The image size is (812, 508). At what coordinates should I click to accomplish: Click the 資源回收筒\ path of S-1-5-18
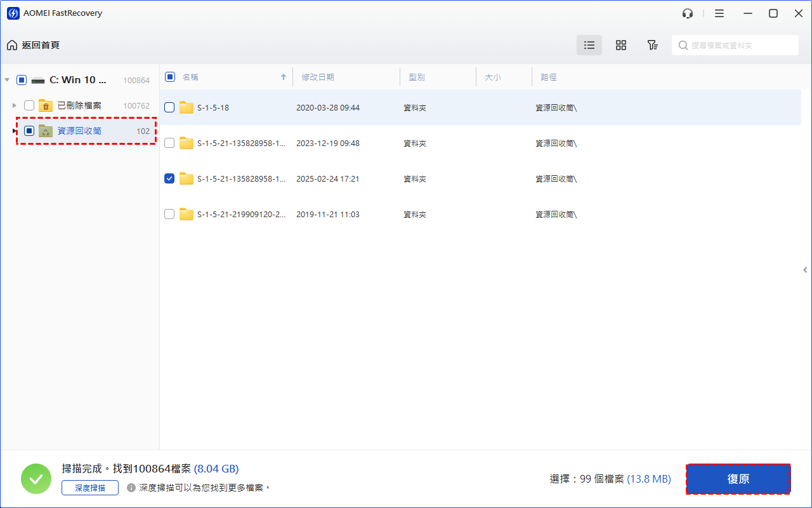556,107
